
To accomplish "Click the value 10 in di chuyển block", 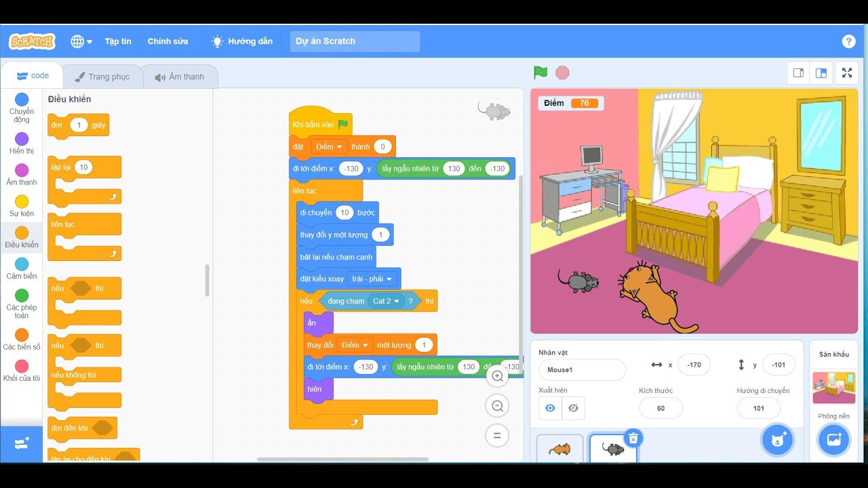I will click(344, 213).
